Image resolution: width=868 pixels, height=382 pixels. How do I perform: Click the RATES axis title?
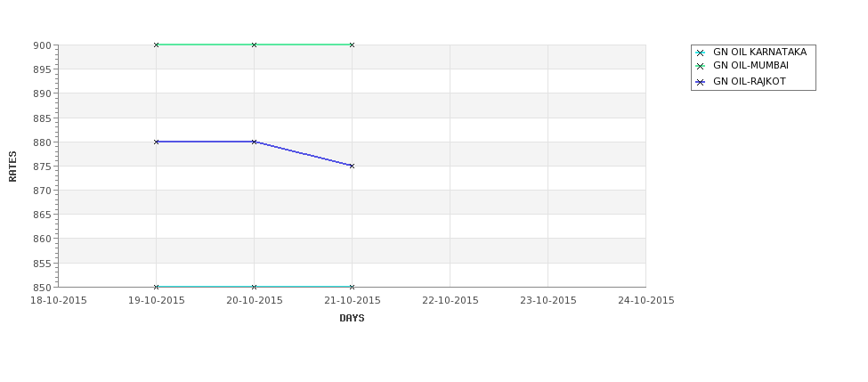click(12, 167)
